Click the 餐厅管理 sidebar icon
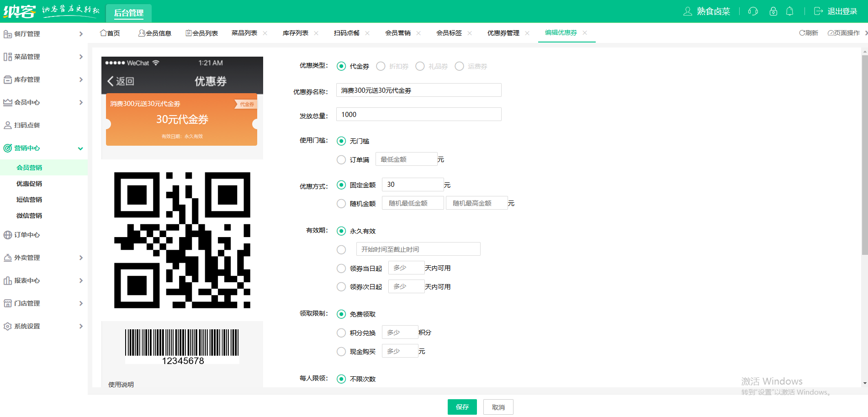 (8, 34)
